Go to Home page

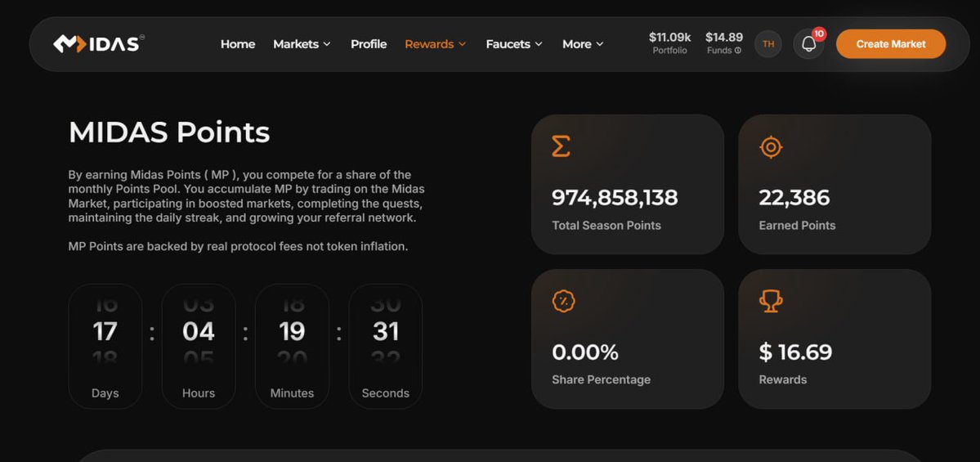[238, 44]
